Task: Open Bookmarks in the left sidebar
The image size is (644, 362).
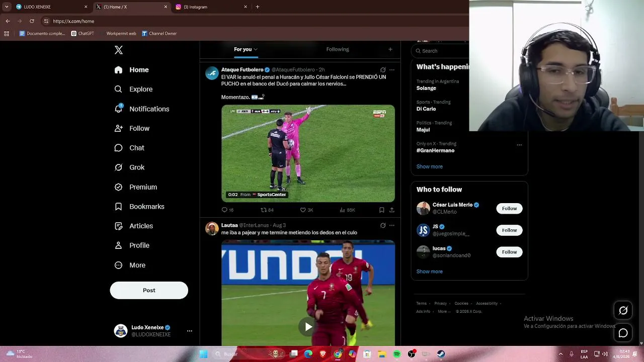Action: tap(139, 206)
